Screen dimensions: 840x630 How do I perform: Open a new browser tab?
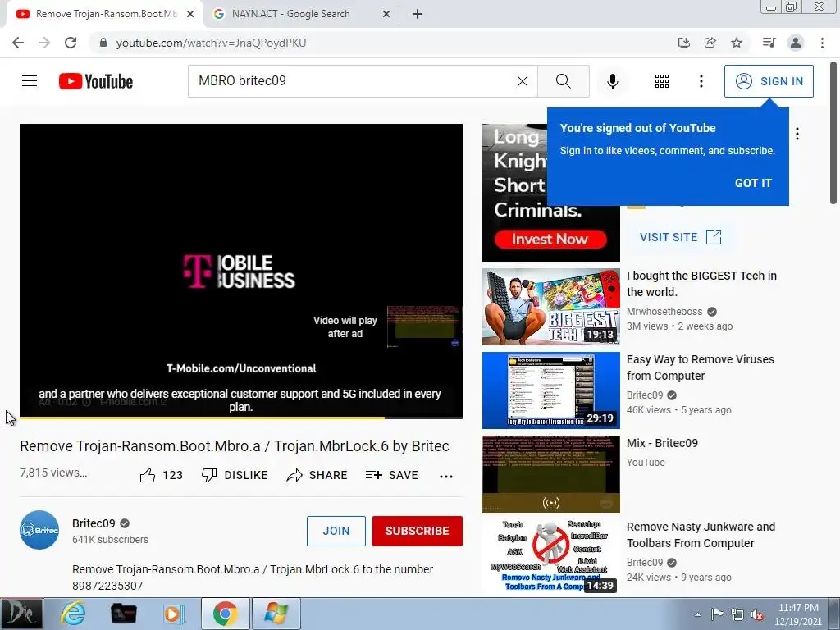coord(418,14)
